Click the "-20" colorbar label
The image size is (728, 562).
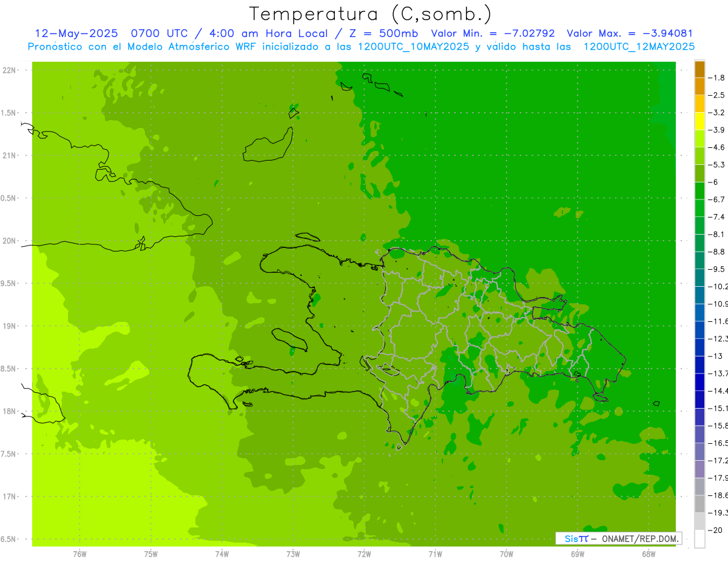(x=716, y=530)
